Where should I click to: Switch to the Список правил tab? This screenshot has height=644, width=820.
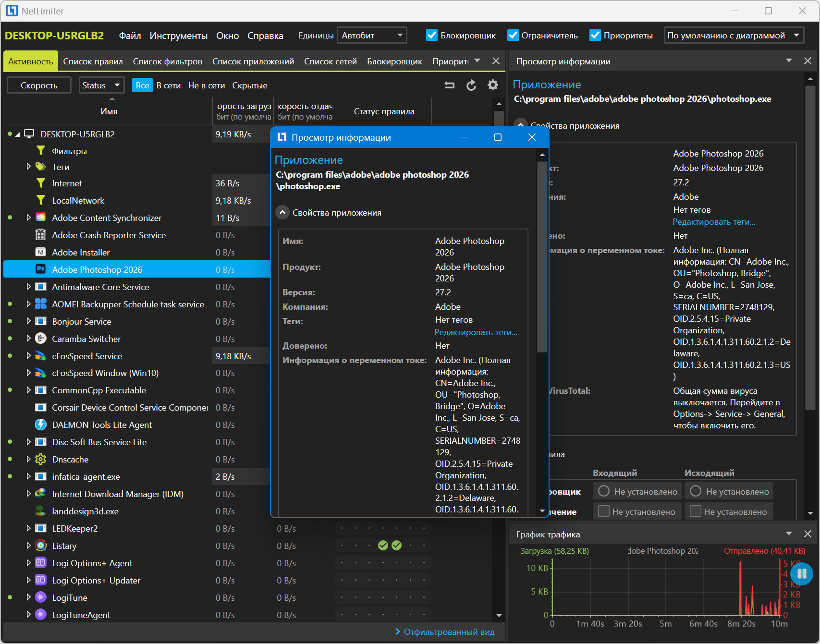[93, 61]
